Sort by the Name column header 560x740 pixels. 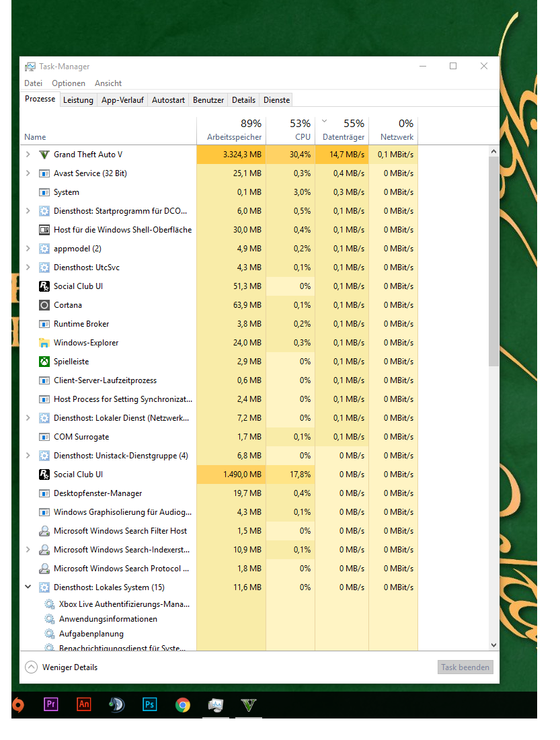[108, 130]
